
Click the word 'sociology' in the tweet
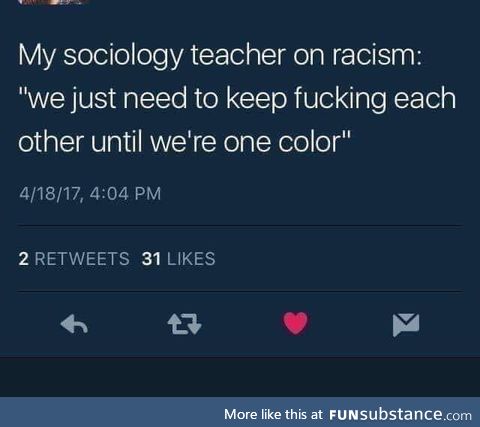click(x=123, y=56)
